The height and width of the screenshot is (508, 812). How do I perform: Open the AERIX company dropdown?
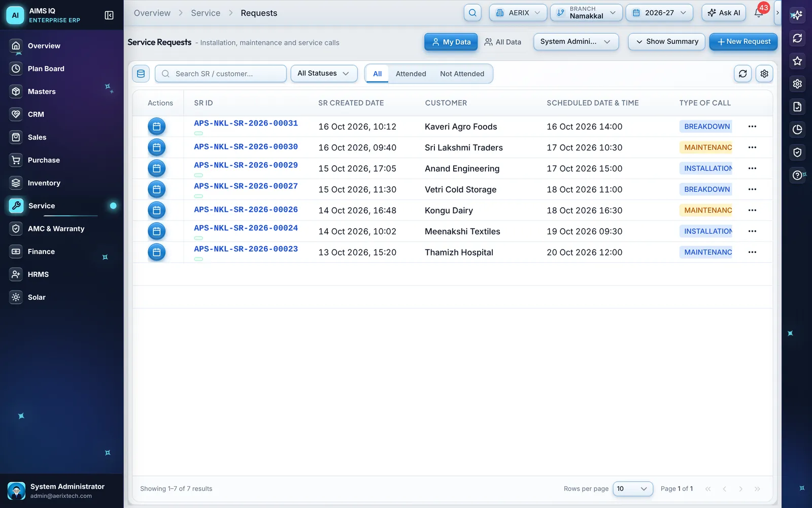(518, 13)
